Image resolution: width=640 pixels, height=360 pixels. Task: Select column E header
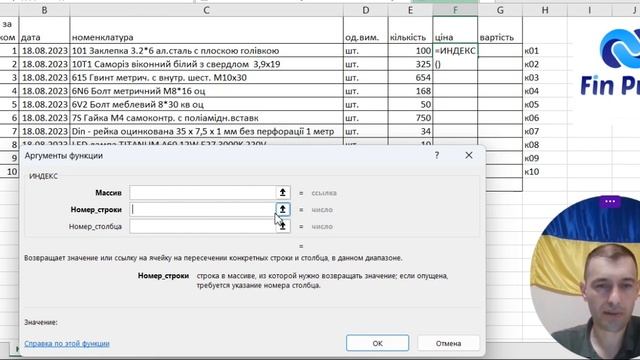pos(410,11)
